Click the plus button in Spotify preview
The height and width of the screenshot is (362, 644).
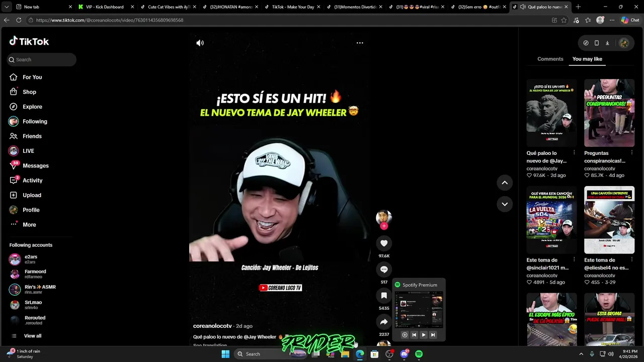405,335
